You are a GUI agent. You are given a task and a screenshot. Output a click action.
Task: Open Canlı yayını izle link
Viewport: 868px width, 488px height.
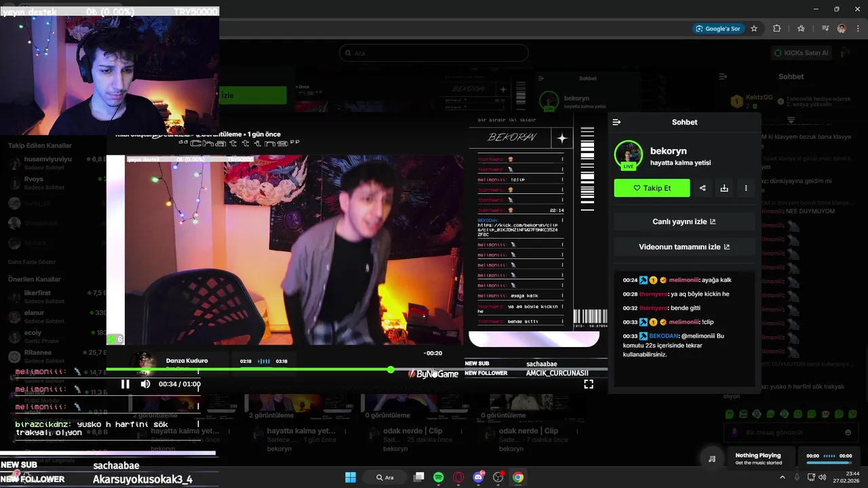point(684,222)
